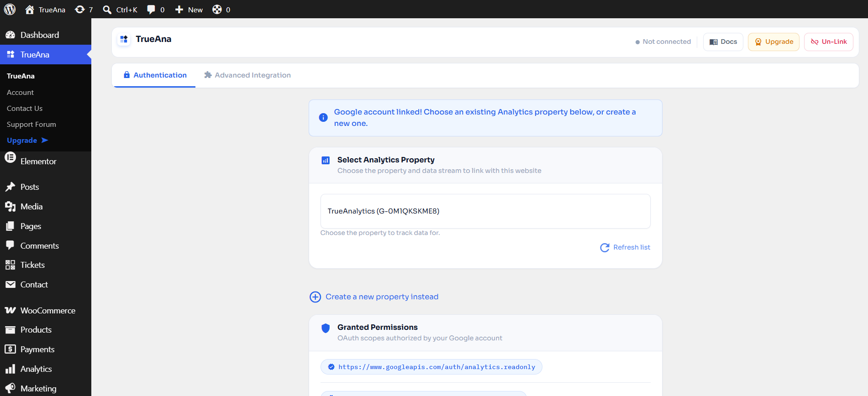Click the Granted Permissions shield icon
Image resolution: width=868 pixels, height=396 pixels.
pos(326,328)
